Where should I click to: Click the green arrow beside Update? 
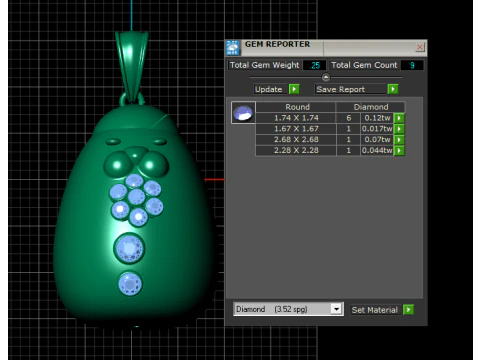point(294,89)
